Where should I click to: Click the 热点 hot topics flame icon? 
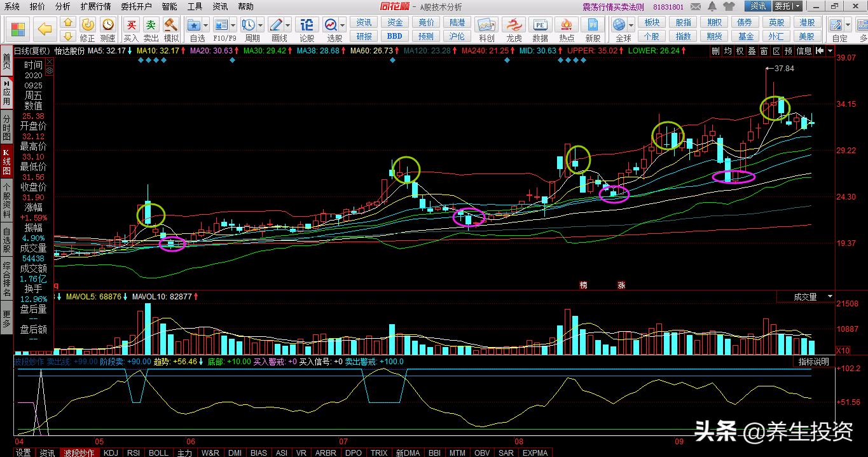tap(567, 25)
